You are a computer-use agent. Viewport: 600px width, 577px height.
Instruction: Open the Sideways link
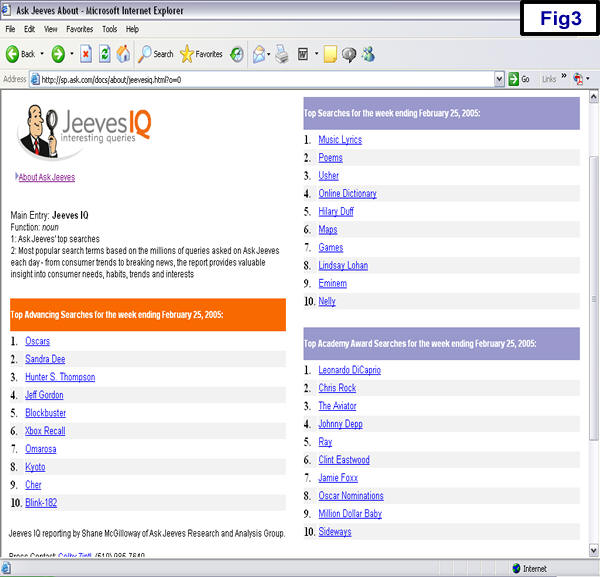click(335, 531)
